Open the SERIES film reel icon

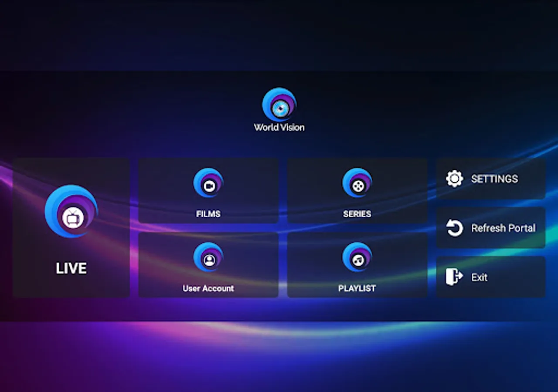click(357, 183)
